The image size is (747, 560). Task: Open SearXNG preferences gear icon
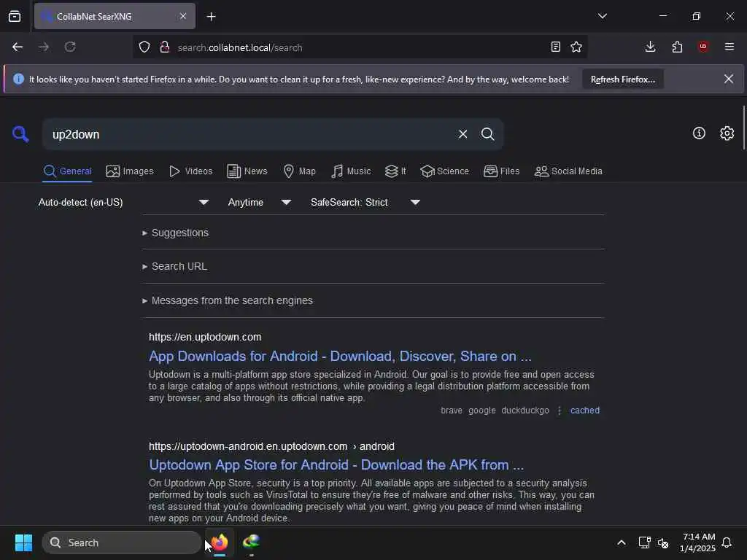point(727,133)
